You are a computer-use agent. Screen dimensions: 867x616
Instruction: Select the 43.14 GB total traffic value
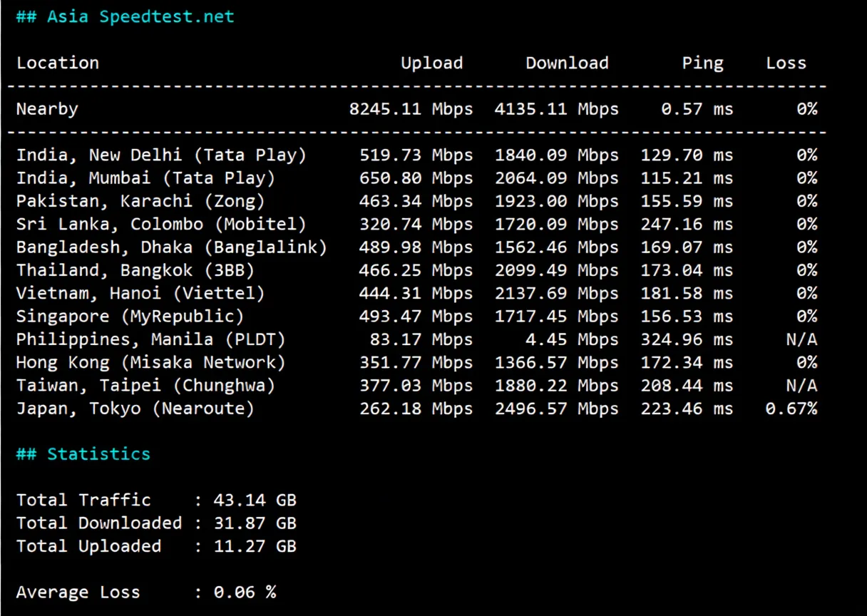(255, 500)
